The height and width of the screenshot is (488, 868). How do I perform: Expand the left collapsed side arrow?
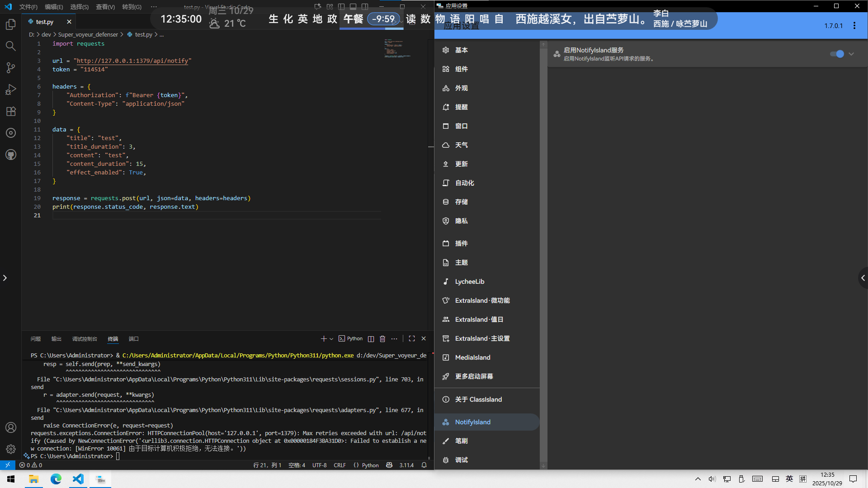pos(5,278)
